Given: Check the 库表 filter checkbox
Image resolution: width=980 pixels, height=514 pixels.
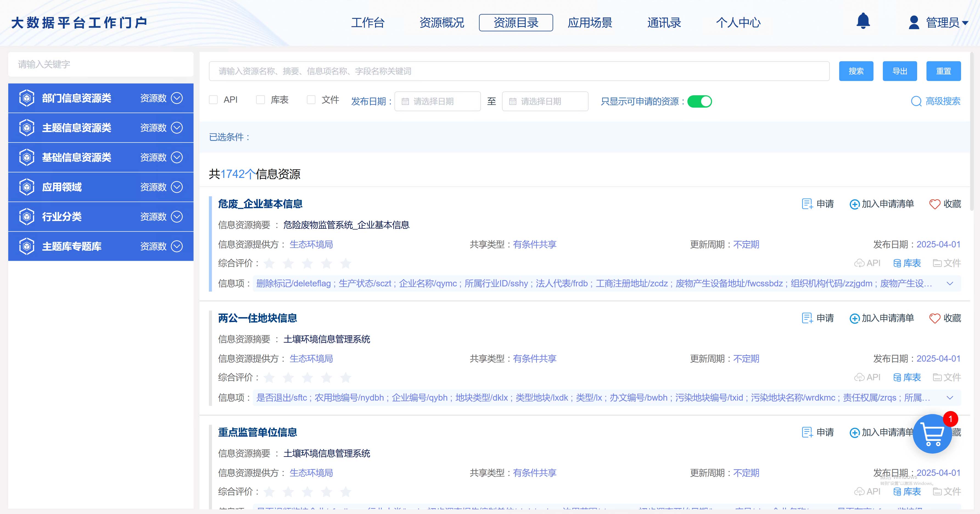Looking at the screenshot, I should coord(260,99).
